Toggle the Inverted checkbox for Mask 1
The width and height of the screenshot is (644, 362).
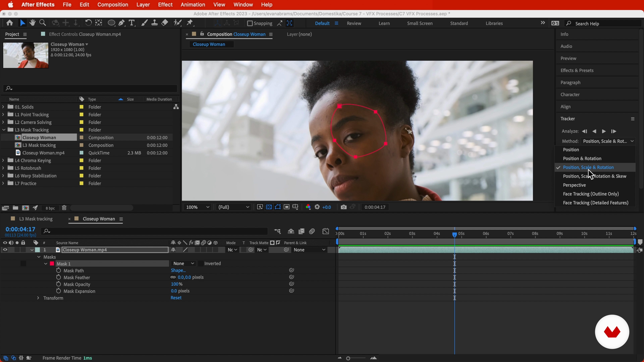[x=201, y=264]
